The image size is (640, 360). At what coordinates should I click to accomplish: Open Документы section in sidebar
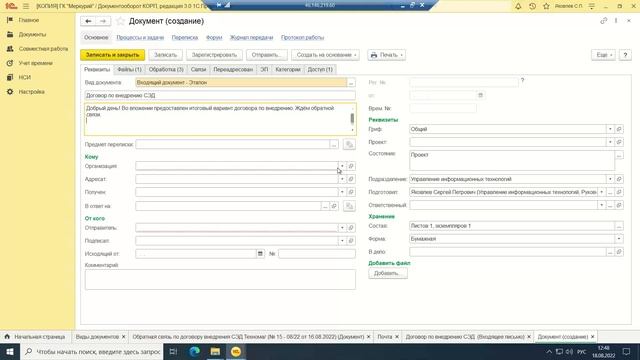(32, 34)
